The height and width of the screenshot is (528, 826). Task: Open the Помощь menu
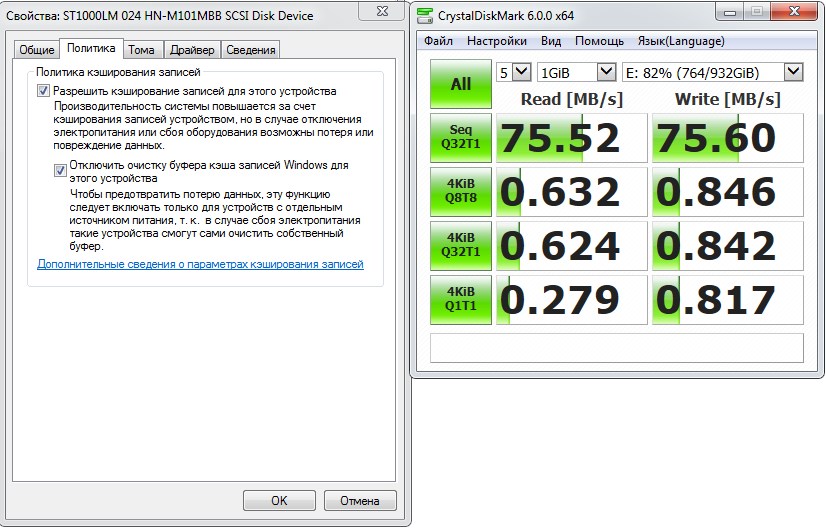599,41
